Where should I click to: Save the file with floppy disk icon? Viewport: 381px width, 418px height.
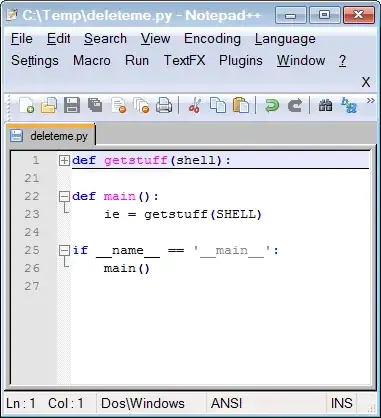tap(72, 106)
